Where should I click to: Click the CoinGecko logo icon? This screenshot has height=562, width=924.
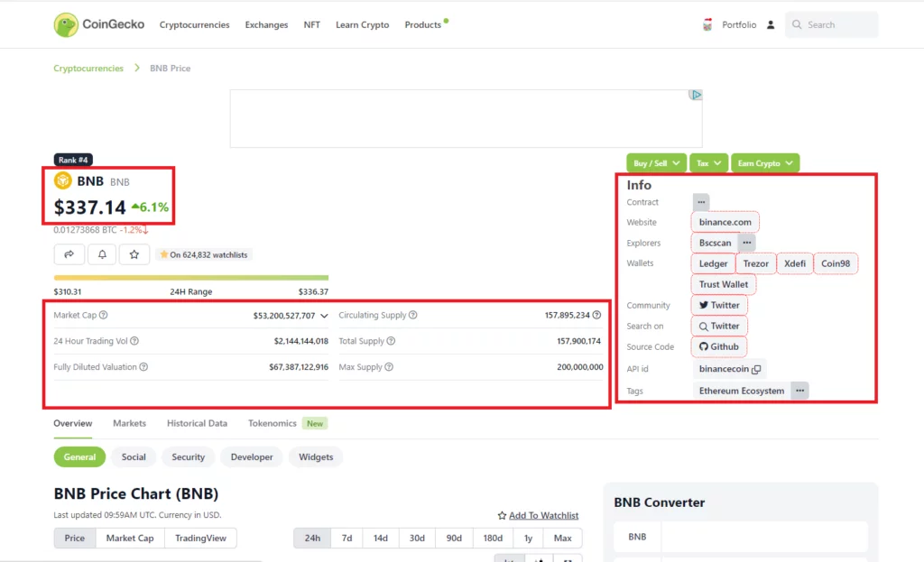click(65, 24)
